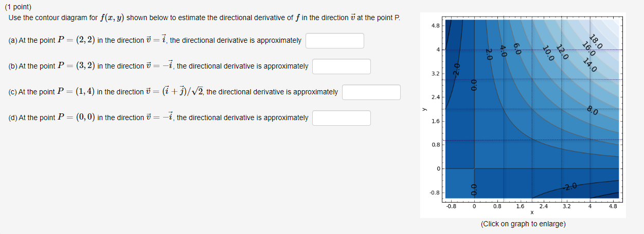The image size is (644, 234).
Task: Click the -2.0 label in bottom-right region
Action: 573,186
